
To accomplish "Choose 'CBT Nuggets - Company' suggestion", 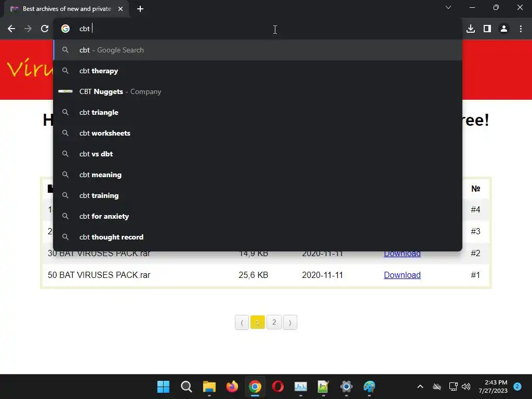I will 258,91.
